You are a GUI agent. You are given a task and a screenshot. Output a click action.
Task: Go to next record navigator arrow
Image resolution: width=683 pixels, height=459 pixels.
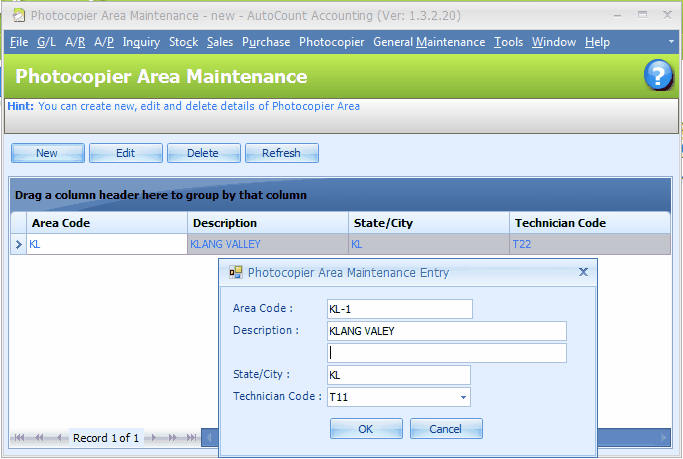pos(153,438)
